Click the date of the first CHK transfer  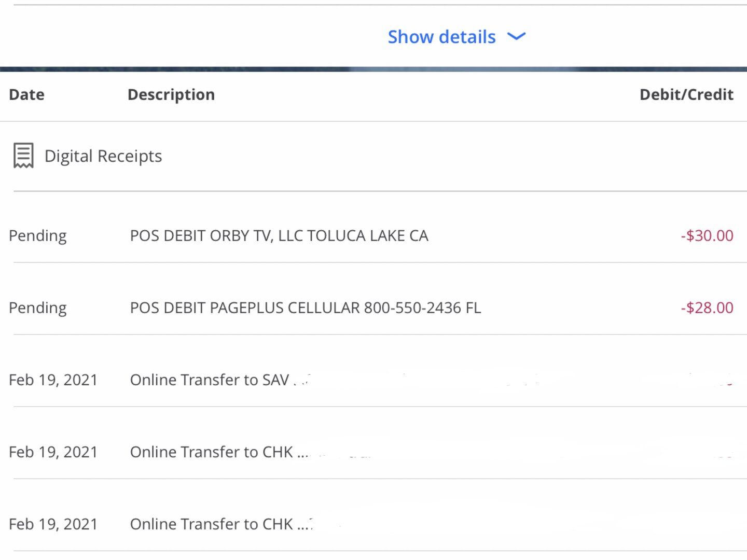tap(53, 452)
